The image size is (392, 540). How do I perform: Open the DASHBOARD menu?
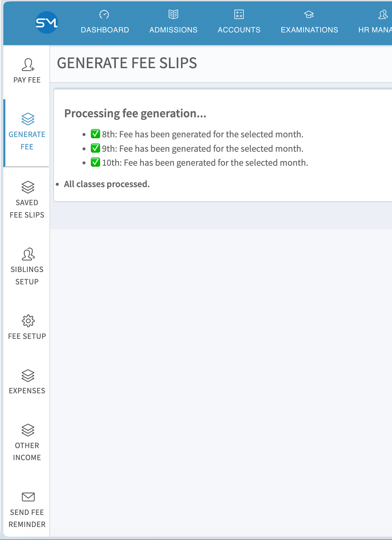(105, 30)
